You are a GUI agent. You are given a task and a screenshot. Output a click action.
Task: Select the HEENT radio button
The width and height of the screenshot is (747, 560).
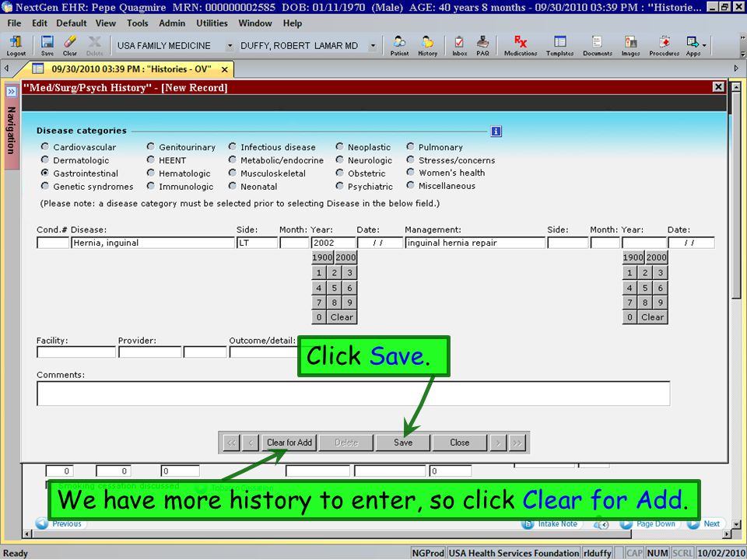coord(150,159)
